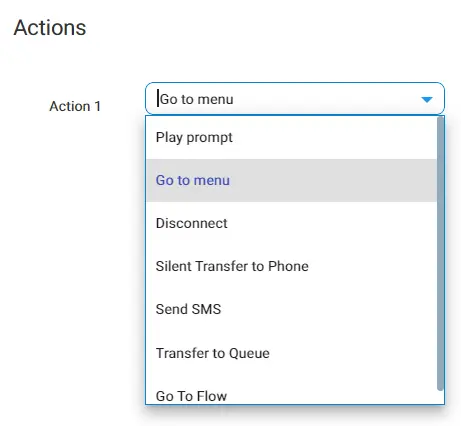The height and width of the screenshot is (426, 461).
Task: Pick Silent Transfer to Phone
Action: coord(291,266)
